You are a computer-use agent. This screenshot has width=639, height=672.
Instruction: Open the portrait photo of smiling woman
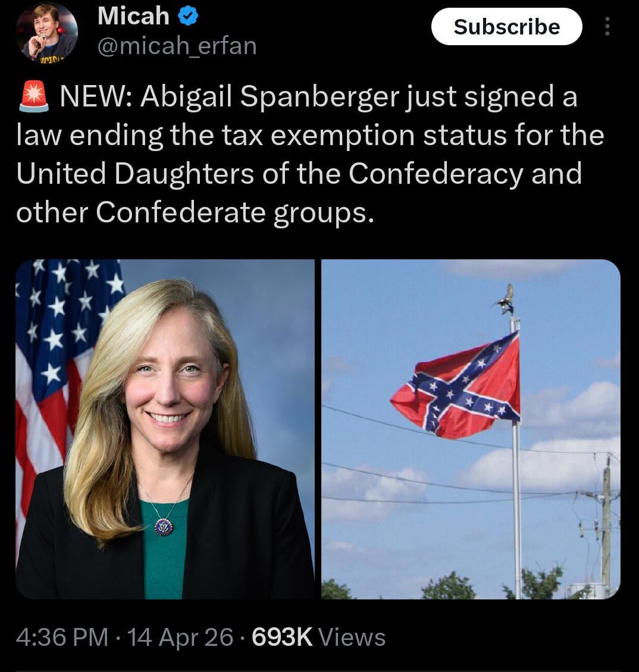pos(165,429)
